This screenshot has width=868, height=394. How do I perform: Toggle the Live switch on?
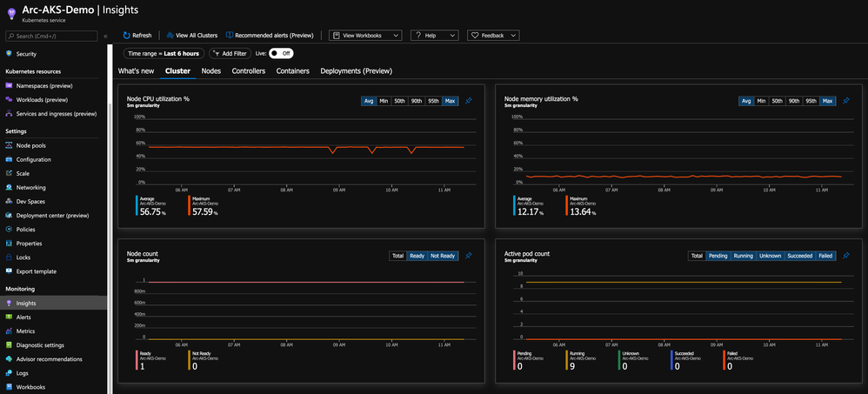click(x=281, y=53)
